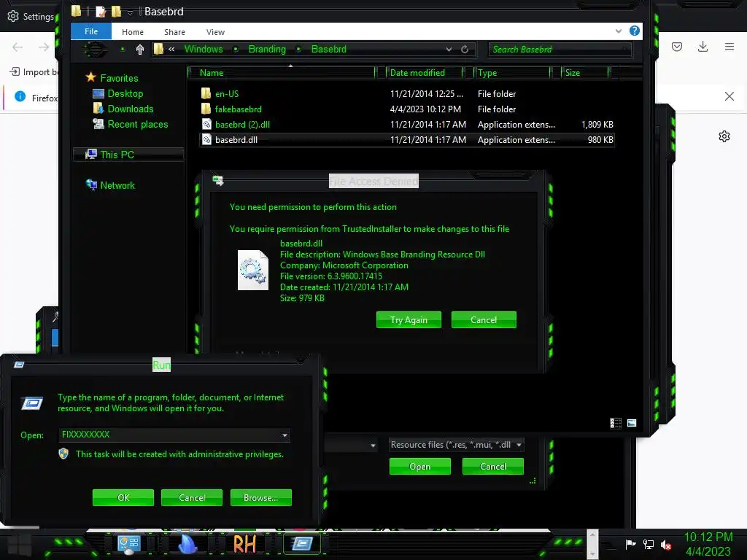The width and height of the screenshot is (747, 560).
Task: Open the Home ribbon tab
Action: 133,32
